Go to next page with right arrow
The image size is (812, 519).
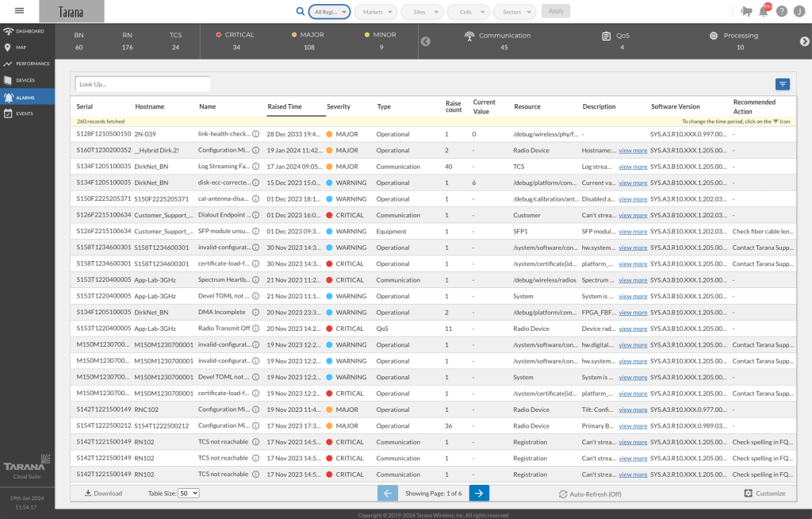coord(479,493)
